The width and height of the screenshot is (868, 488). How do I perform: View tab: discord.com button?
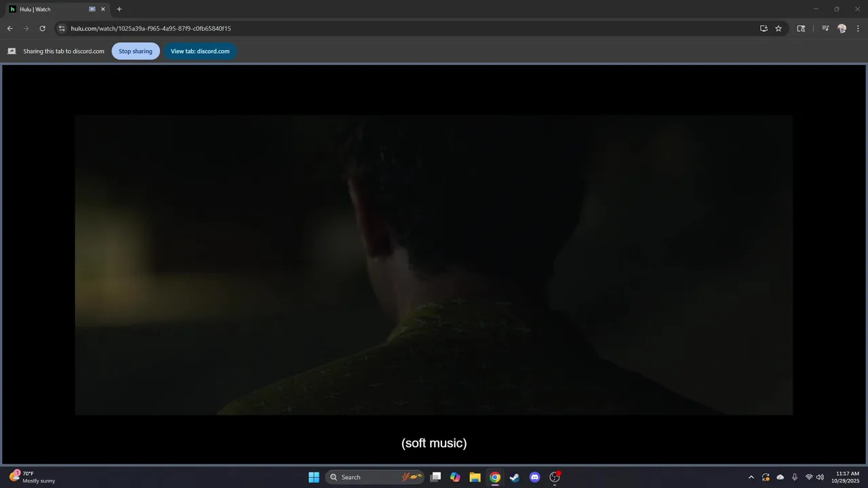[x=200, y=52]
